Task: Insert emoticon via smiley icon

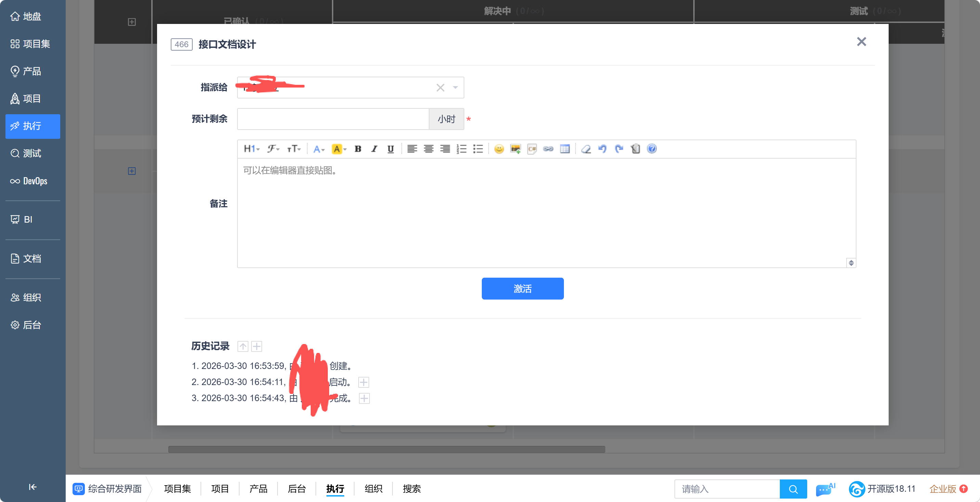Action: [499, 149]
